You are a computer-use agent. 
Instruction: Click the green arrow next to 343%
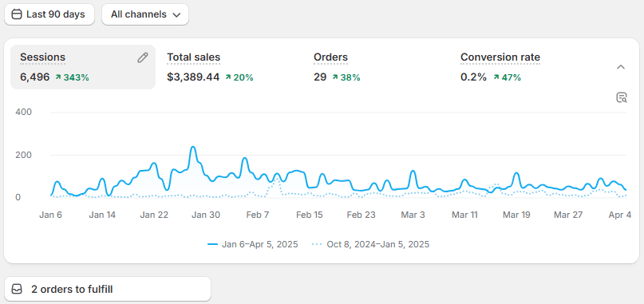click(58, 77)
